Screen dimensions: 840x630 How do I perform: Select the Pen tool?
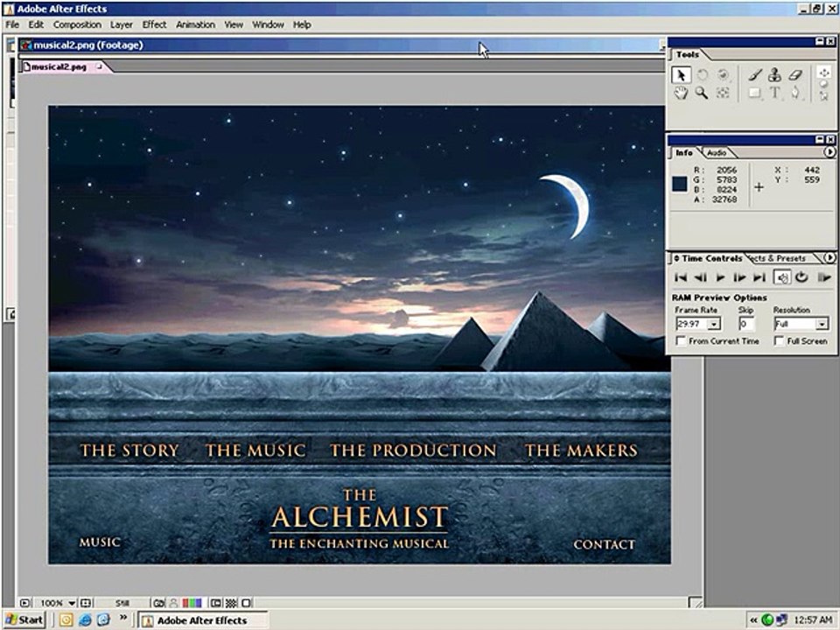point(795,94)
